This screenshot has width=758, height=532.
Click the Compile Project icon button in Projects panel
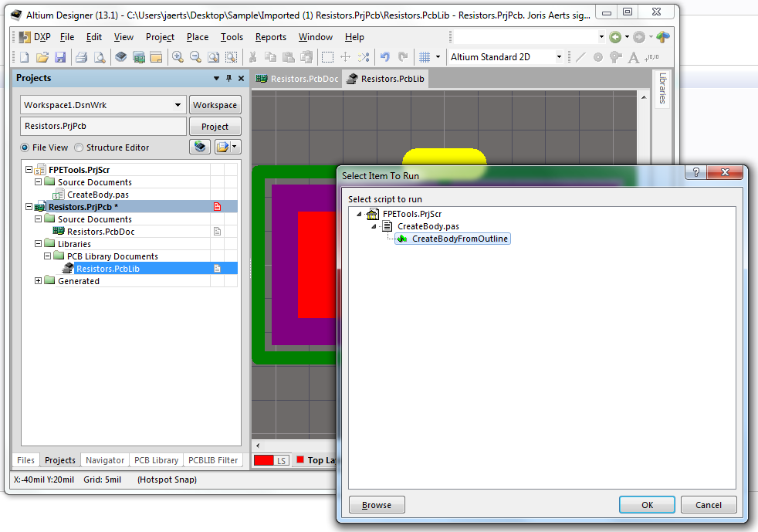pyautogui.click(x=200, y=147)
